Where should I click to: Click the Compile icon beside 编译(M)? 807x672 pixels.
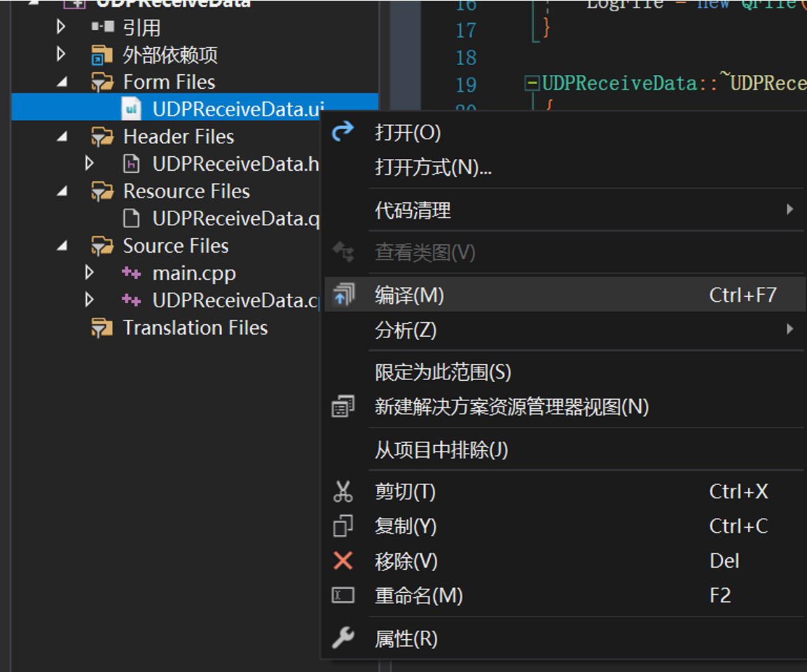343,295
